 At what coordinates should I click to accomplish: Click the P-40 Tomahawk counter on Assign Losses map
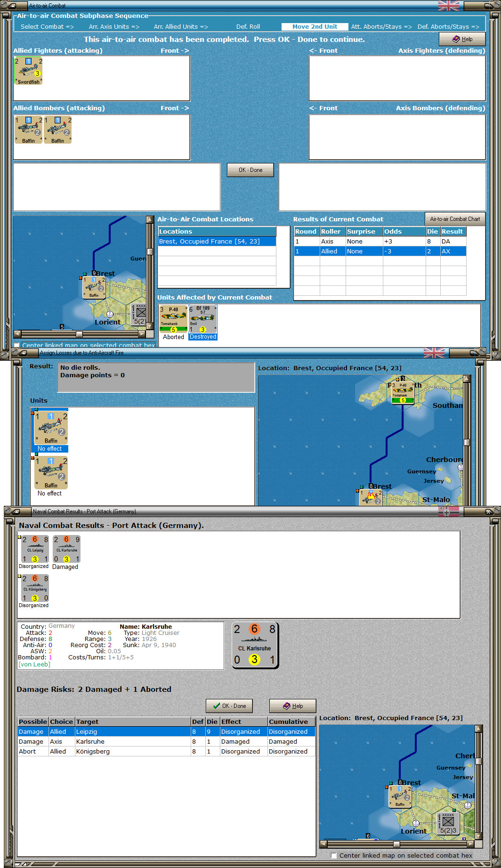403,392
